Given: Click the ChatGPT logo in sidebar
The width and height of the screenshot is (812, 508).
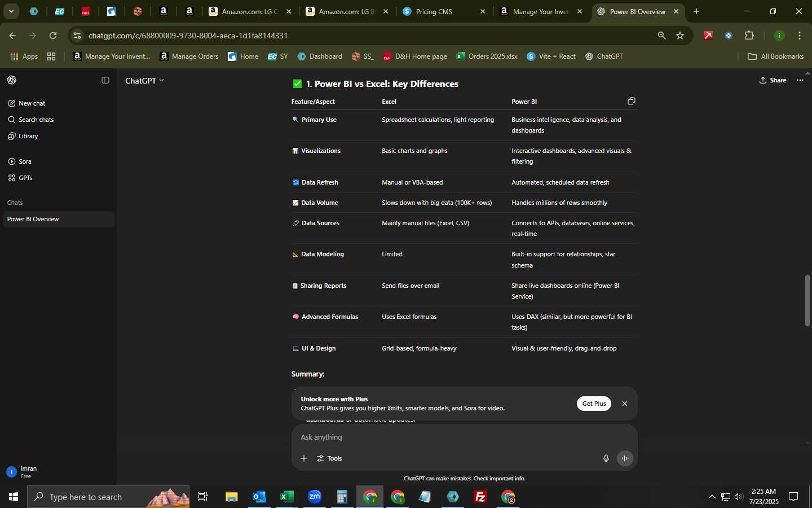Looking at the screenshot, I should pos(12,80).
